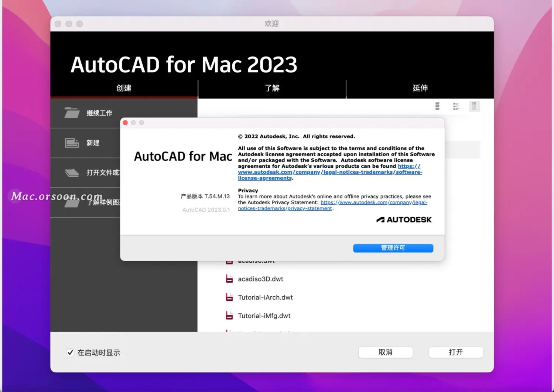Click the 产品版本 T.54.M.13 text

point(205,196)
